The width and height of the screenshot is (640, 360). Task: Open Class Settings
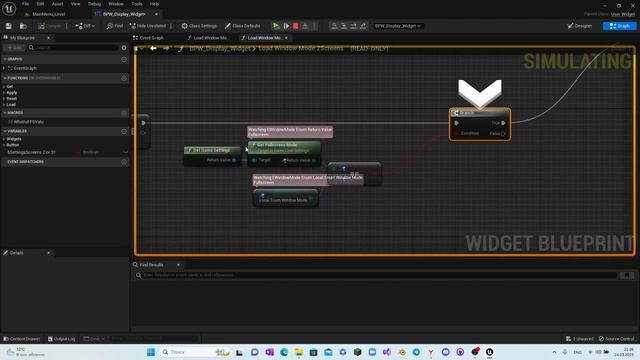click(199, 26)
